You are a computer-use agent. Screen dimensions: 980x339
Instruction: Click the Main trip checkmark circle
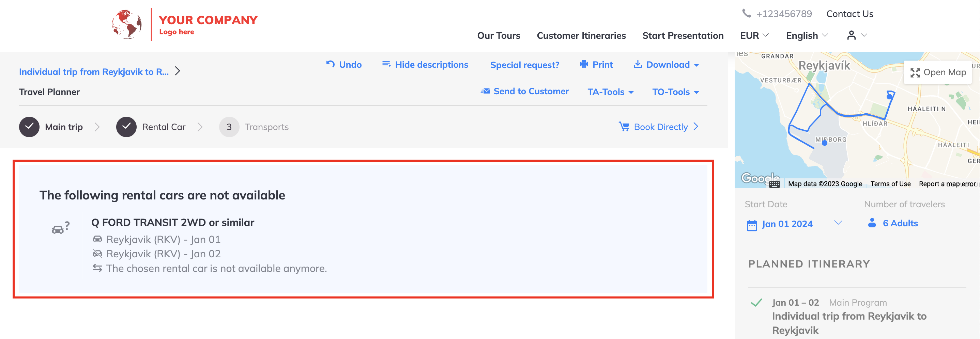[29, 127]
